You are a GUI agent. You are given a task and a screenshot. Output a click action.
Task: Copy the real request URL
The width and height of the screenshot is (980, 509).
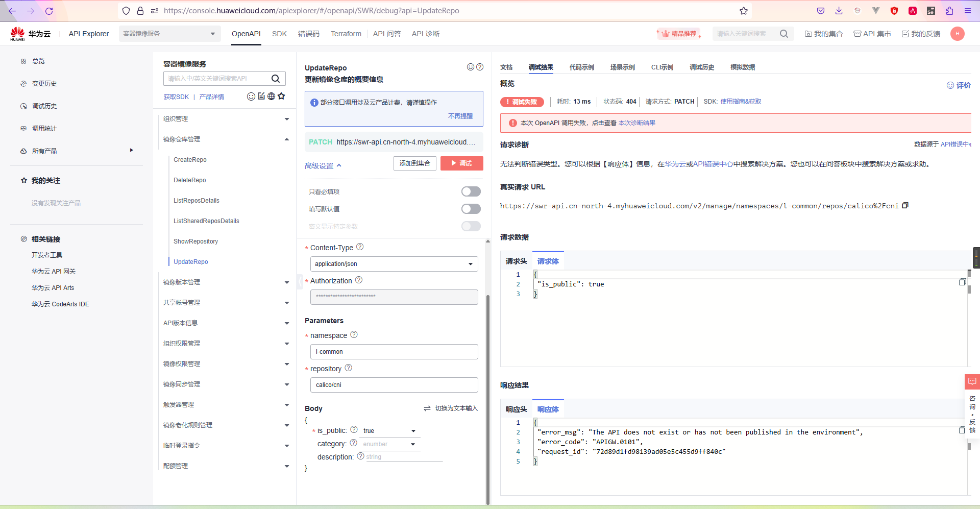(x=905, y=205)
